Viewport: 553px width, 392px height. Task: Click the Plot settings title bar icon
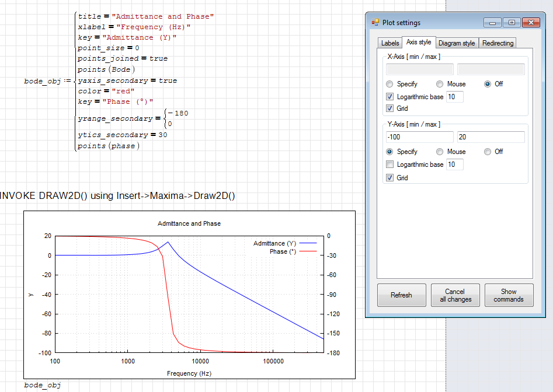[x=373, y=22]
